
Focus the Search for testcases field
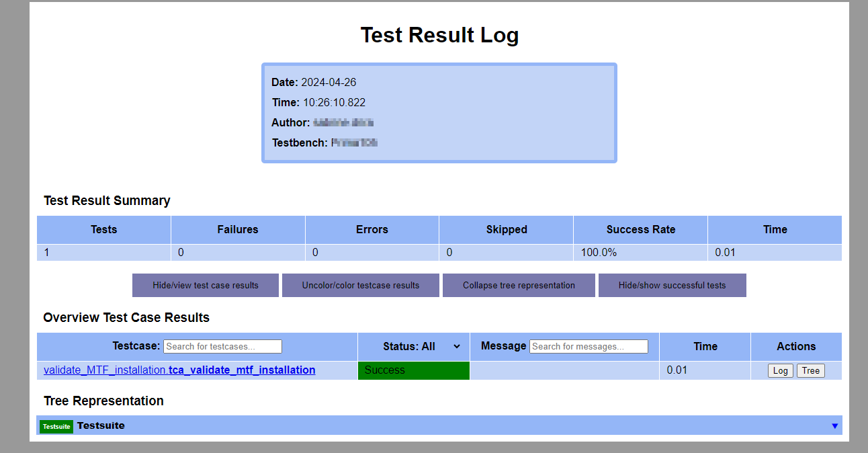[222, 347]
